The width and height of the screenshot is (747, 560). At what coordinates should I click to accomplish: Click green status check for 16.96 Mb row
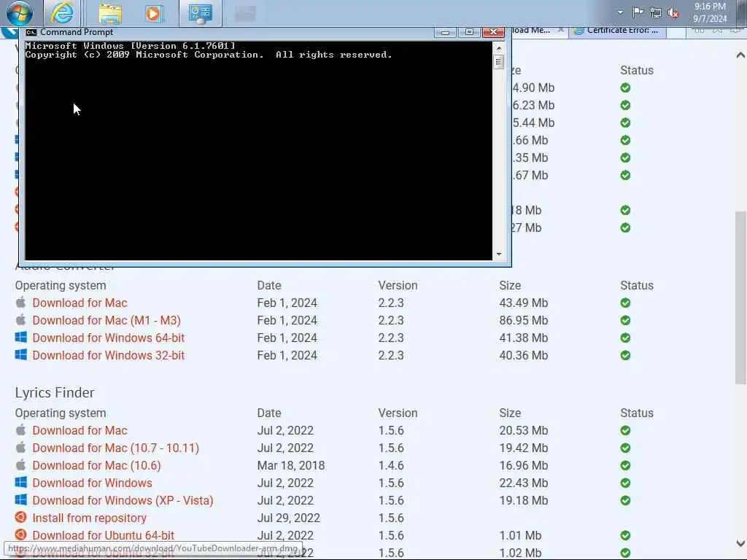point(625,466)
